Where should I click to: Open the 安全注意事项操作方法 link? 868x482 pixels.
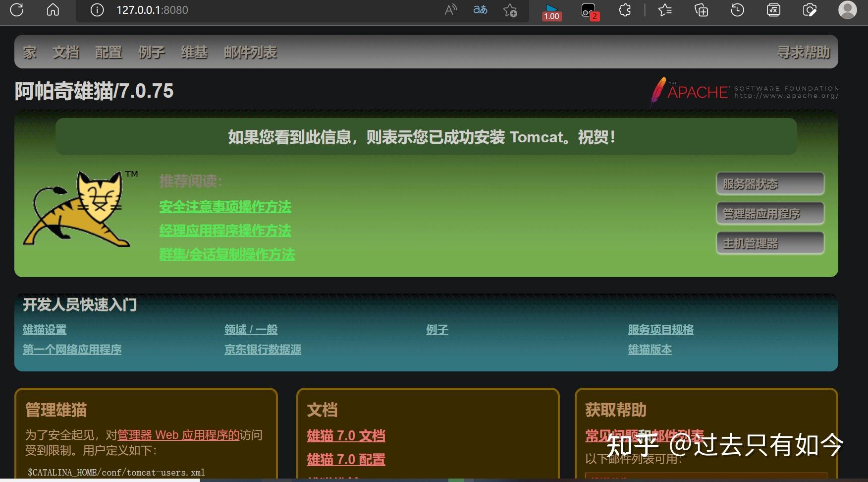225,207
